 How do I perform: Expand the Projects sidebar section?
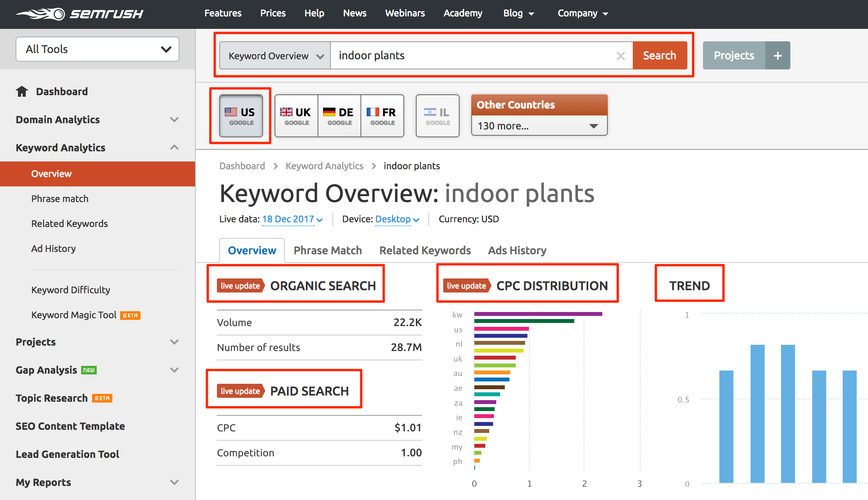pyautogui.click(x=174, y=342)
